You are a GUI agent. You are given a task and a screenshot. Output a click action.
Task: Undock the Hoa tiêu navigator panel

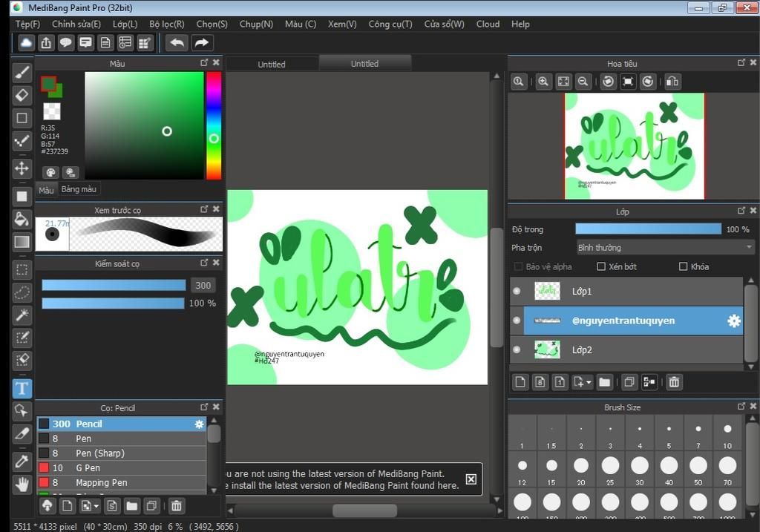click(x=741, y=62)
